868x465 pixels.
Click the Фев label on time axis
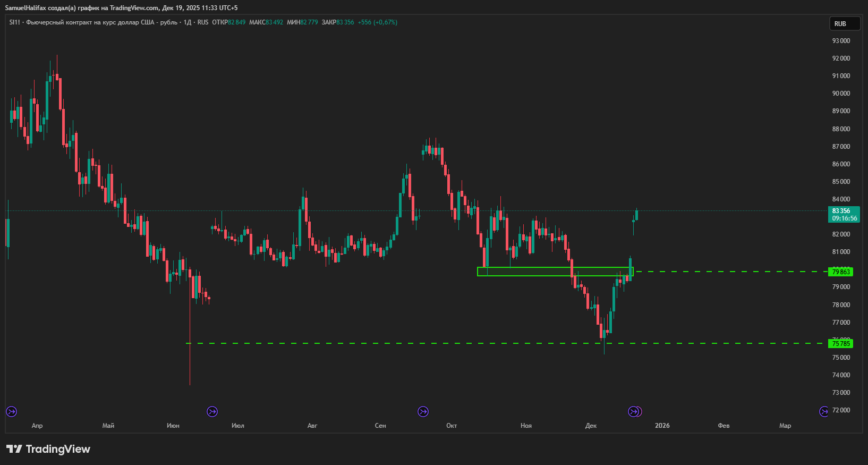click(724, 426)
